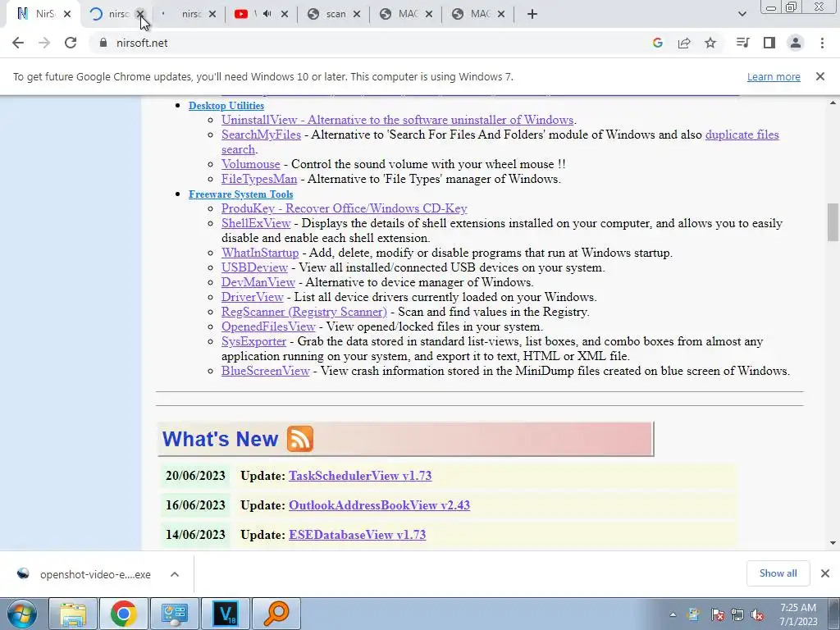
Task: Open the ShellExView link
Action: tap(256, 223)
